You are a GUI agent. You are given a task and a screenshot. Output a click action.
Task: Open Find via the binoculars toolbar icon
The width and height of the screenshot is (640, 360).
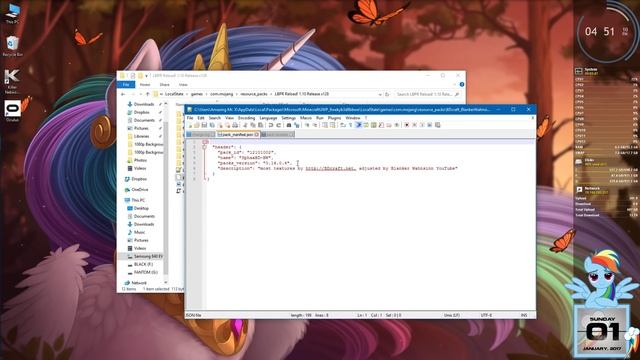(x=289, y=125)
